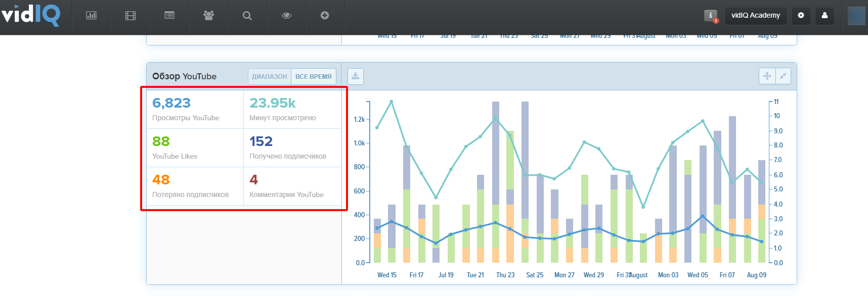
Task: Open the film strip videos icon
Action: [131, 16]
